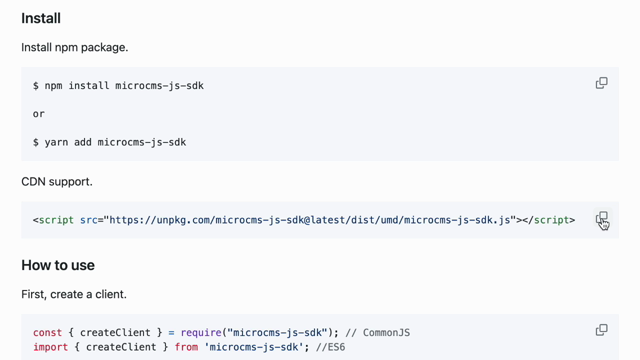Copy the CDN script tag snippet
640x360 pixels.
pyautogui.click(x=601, y=218)
